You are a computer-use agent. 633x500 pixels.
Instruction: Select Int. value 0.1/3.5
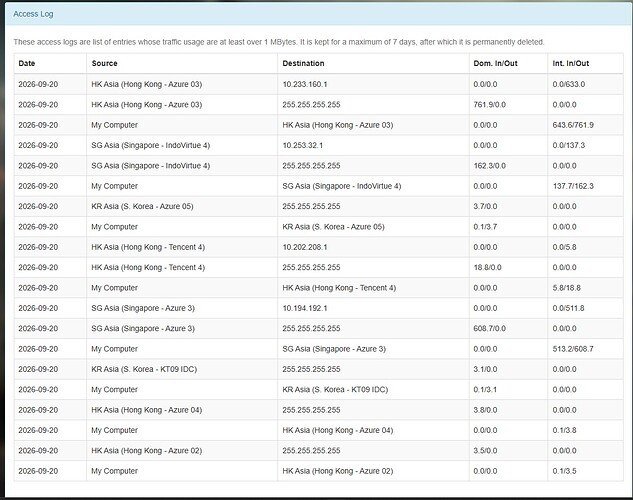click(x=564, y=471)
